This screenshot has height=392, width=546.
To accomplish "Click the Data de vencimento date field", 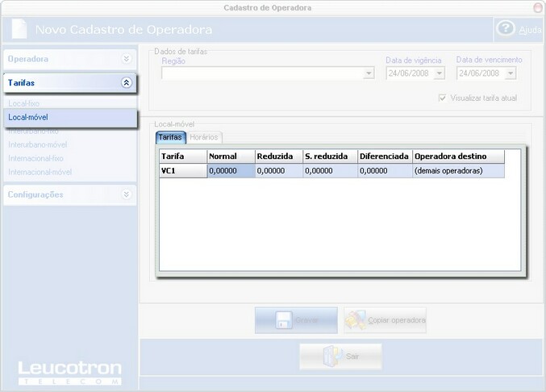I will pos(486,73).
